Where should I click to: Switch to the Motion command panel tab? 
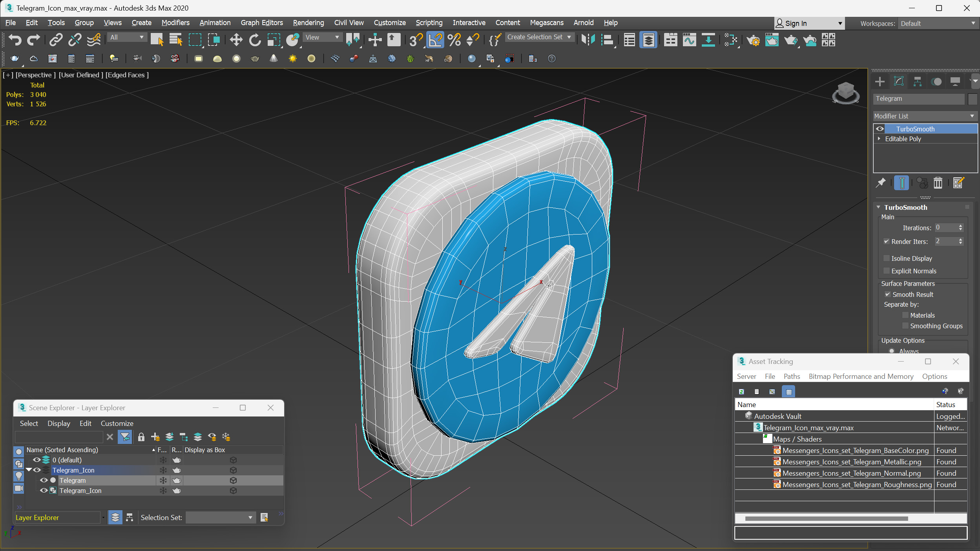pyautogui.click(x=936, y=81)
